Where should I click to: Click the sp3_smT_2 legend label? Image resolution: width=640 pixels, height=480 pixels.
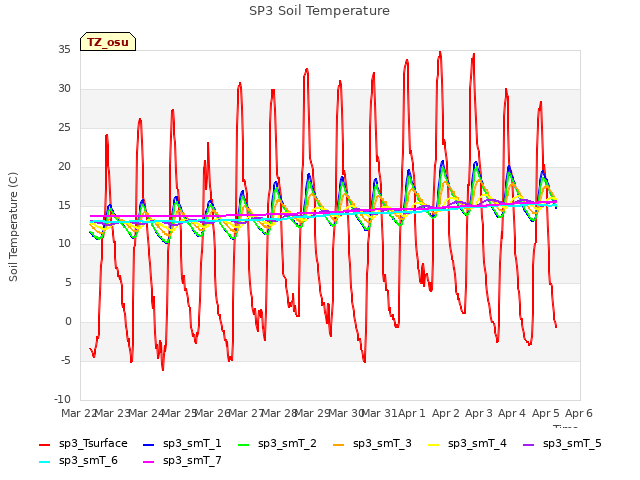287,443
